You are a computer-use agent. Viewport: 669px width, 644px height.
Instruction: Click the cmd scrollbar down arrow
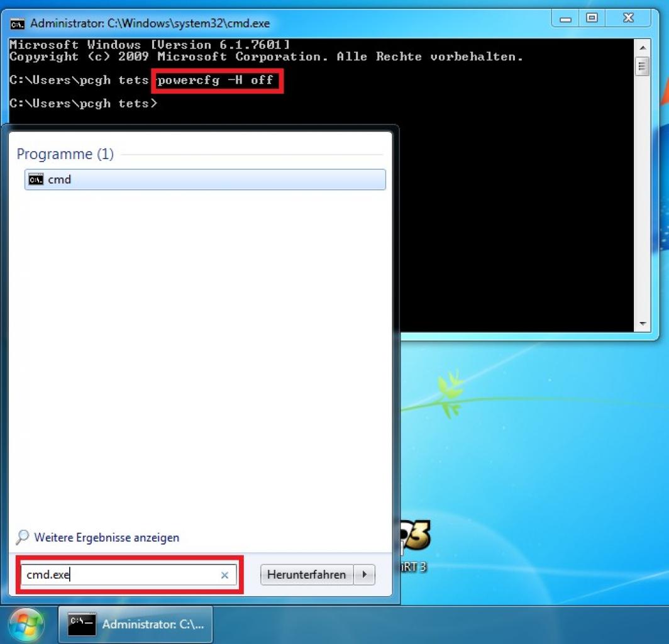click(643, 324)
